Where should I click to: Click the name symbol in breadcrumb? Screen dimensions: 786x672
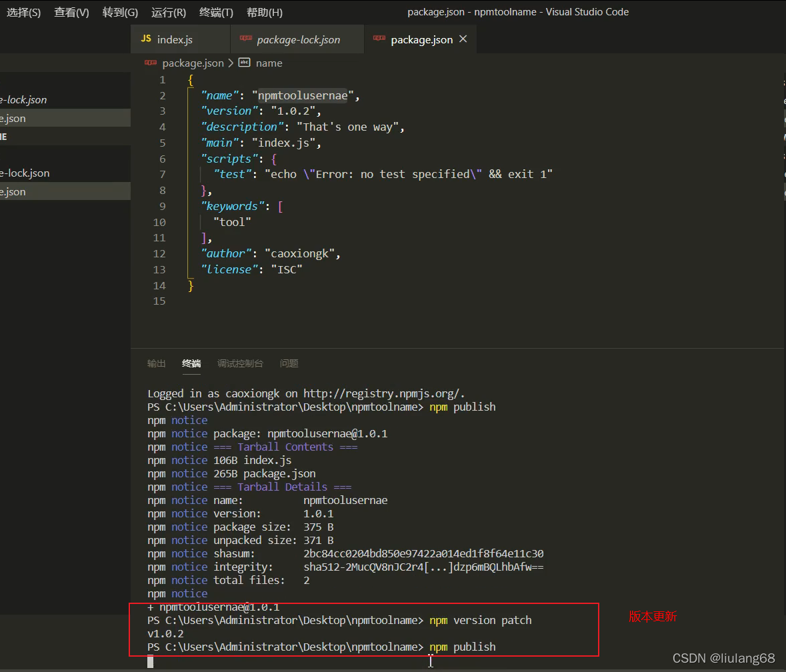pos(269,63)
